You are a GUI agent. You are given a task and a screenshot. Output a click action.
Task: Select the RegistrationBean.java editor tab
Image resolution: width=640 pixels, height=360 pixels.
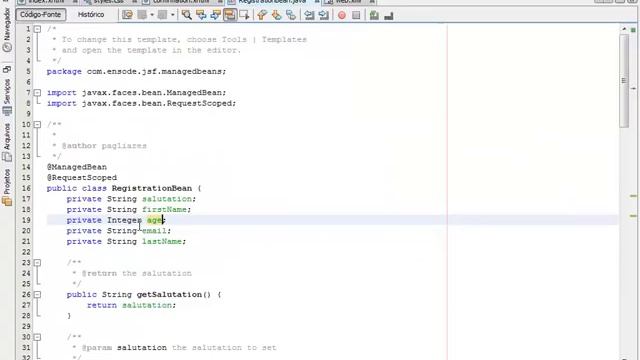pos(272,2)
